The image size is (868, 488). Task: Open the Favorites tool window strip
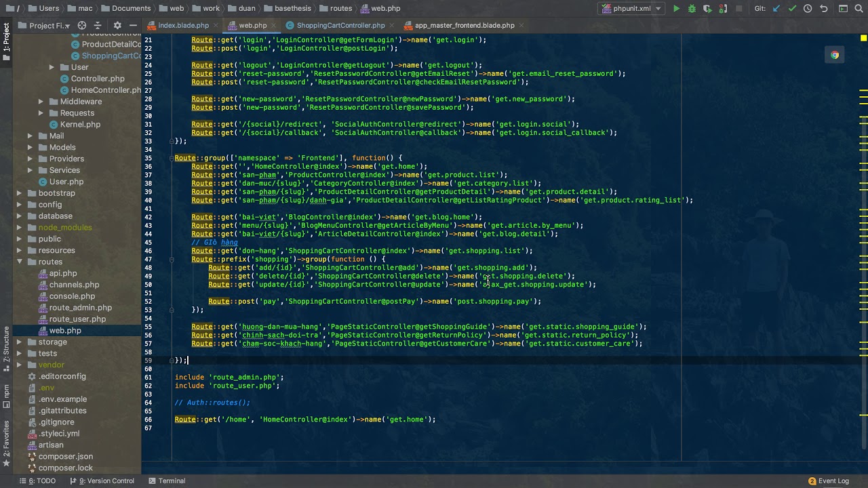6,444
